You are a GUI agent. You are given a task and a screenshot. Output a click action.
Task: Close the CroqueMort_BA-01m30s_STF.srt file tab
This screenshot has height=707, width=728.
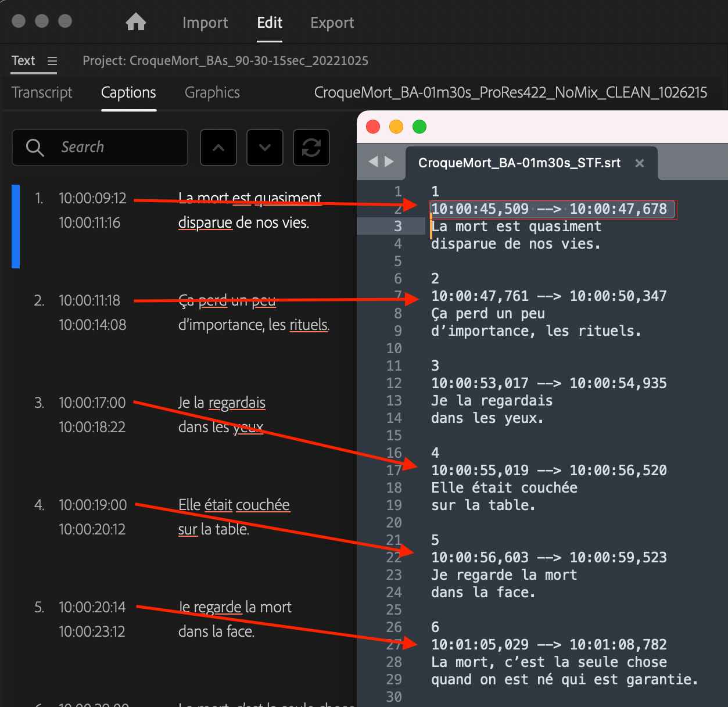point(639,163)
